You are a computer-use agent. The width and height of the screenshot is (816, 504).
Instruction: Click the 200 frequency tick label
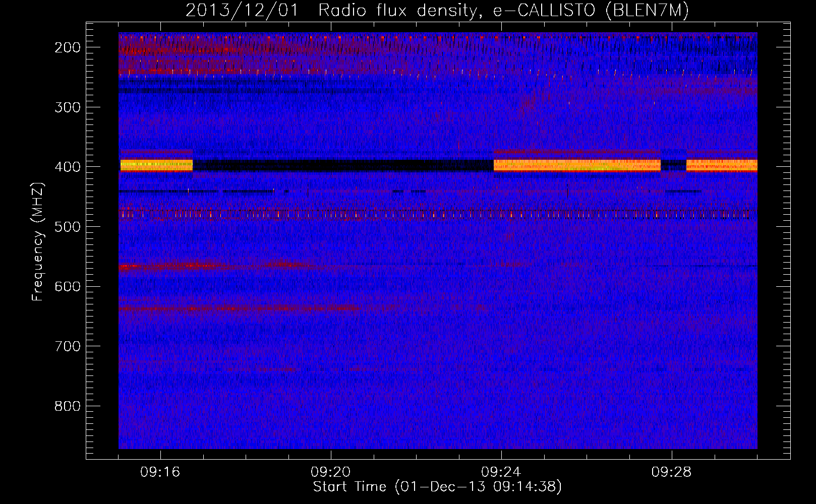[x=67, y=47]
